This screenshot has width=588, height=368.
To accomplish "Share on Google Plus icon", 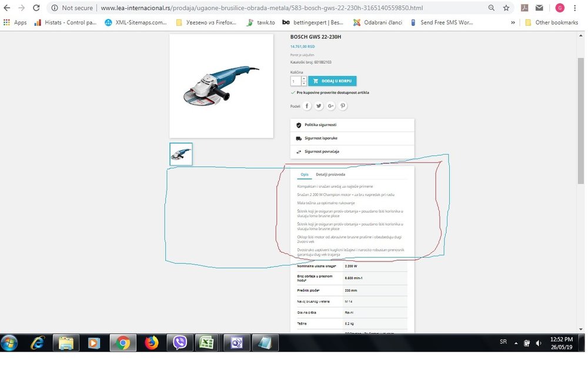I will click(x=330, y=106).
